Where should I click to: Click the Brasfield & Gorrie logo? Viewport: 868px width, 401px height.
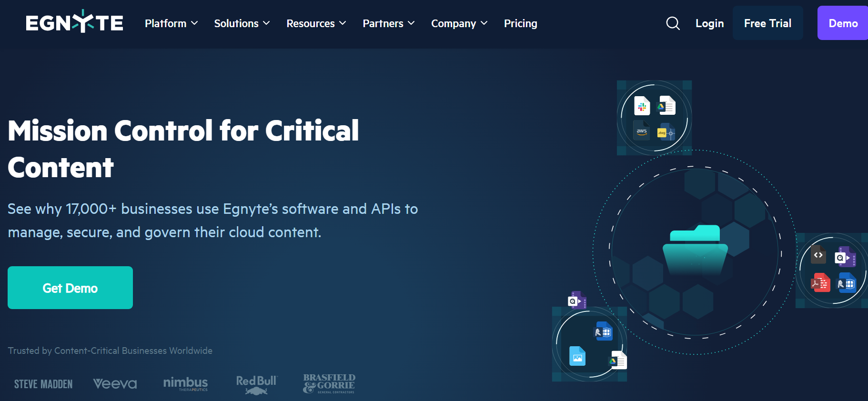click(329, 383)
